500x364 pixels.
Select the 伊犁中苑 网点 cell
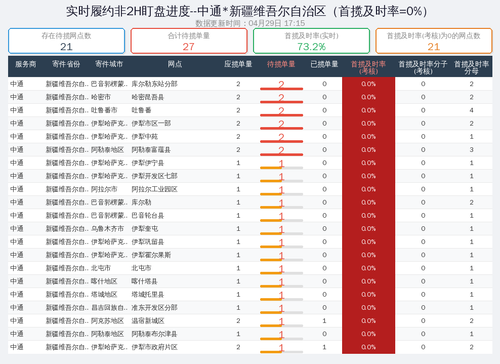tap(144, 137)
